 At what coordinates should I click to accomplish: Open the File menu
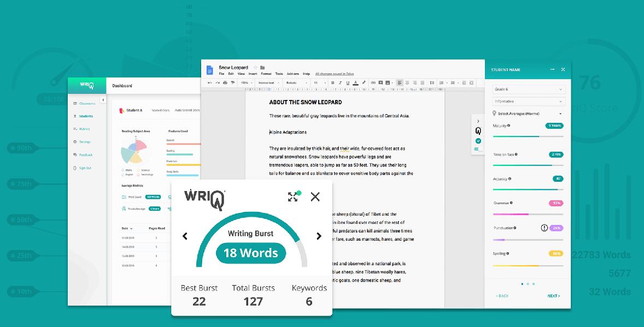pyautogui.click(x=221, y=74)
